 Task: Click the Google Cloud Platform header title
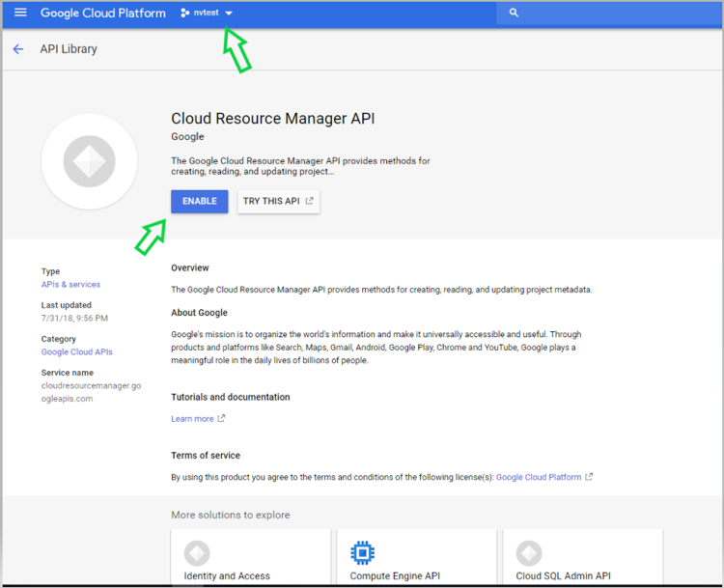tap(101, 13)
